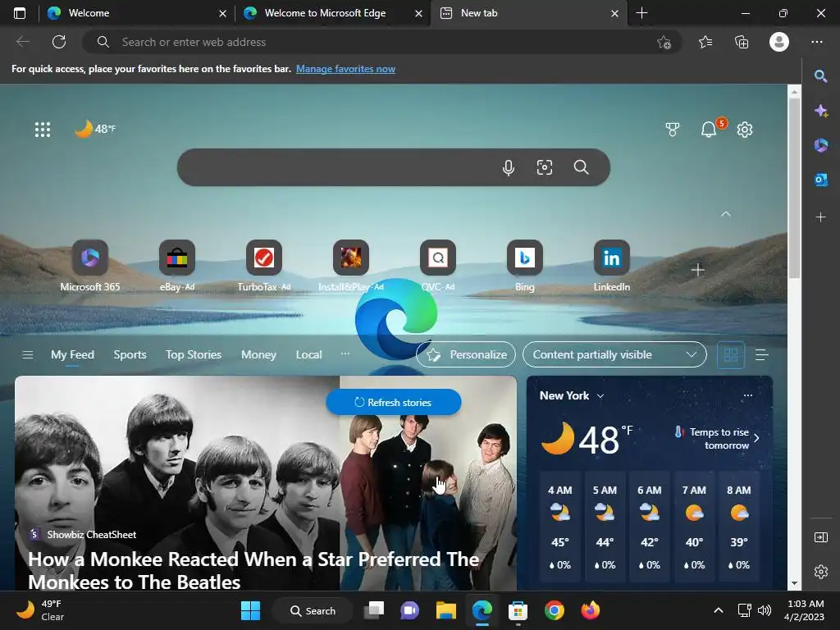Add this page to favorites star icon
Screen dimensions: 840x630
pos(664,42)
